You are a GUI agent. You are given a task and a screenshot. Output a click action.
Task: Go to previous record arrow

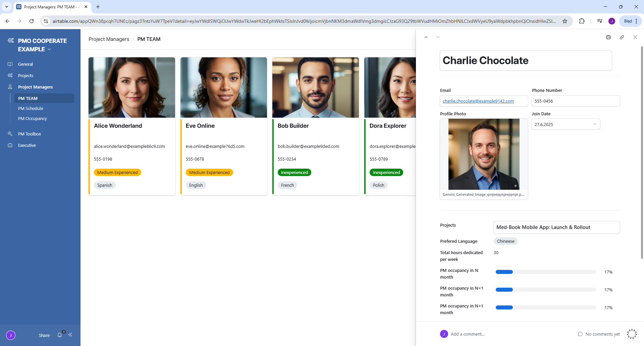426,37
